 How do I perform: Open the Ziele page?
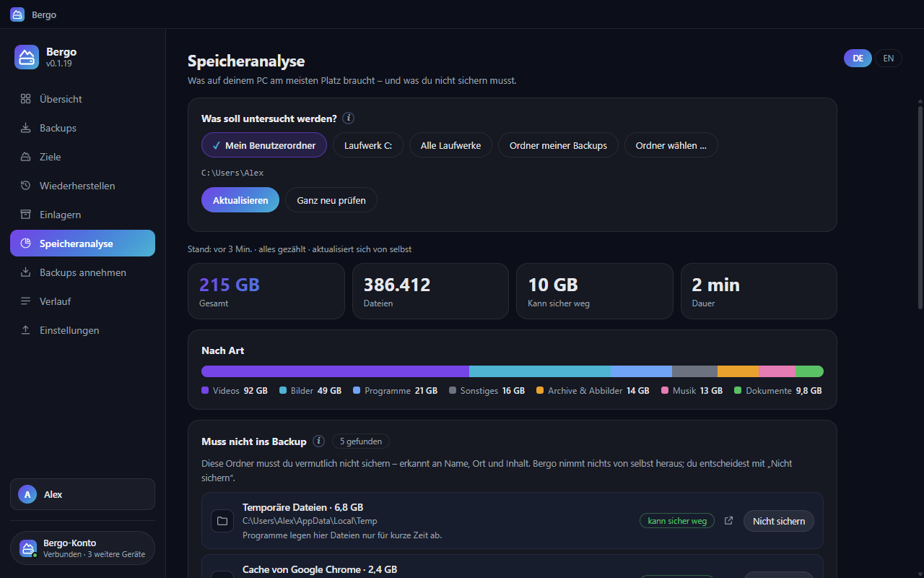(x=82, y=157)
